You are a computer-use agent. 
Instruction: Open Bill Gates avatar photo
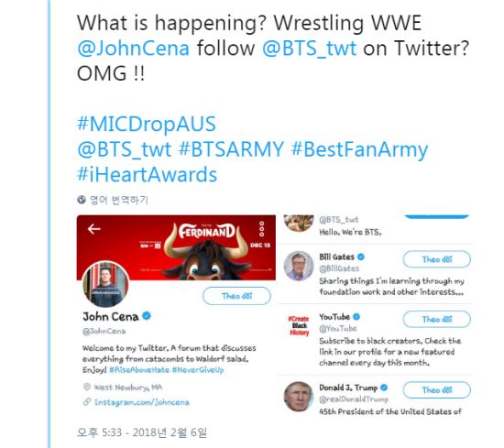pyautogui.click(x=299, y=266)
